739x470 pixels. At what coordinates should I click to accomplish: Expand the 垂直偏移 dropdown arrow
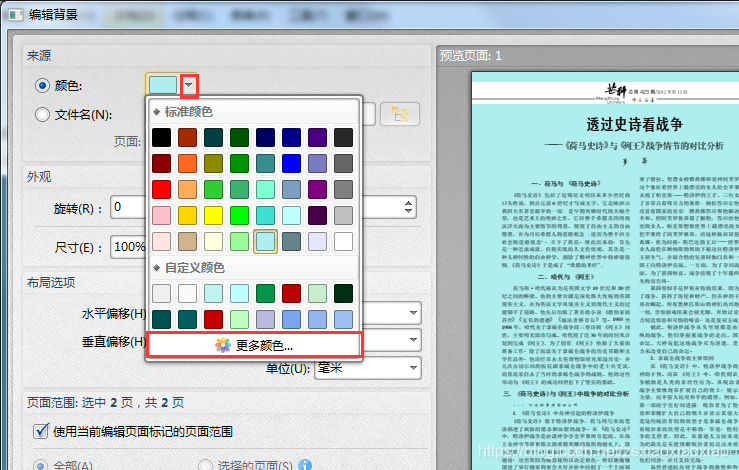coord(413,340)
